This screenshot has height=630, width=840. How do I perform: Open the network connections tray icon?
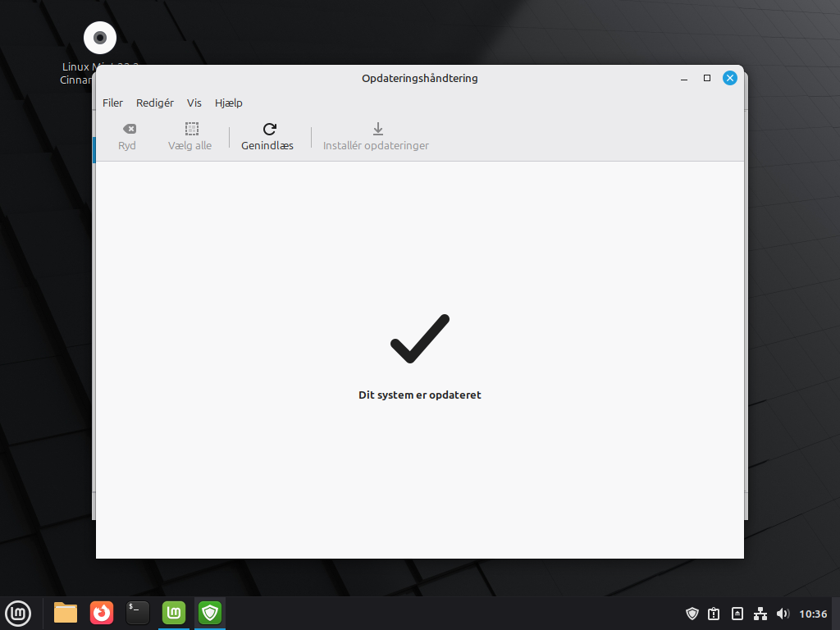tap(760, 614)
